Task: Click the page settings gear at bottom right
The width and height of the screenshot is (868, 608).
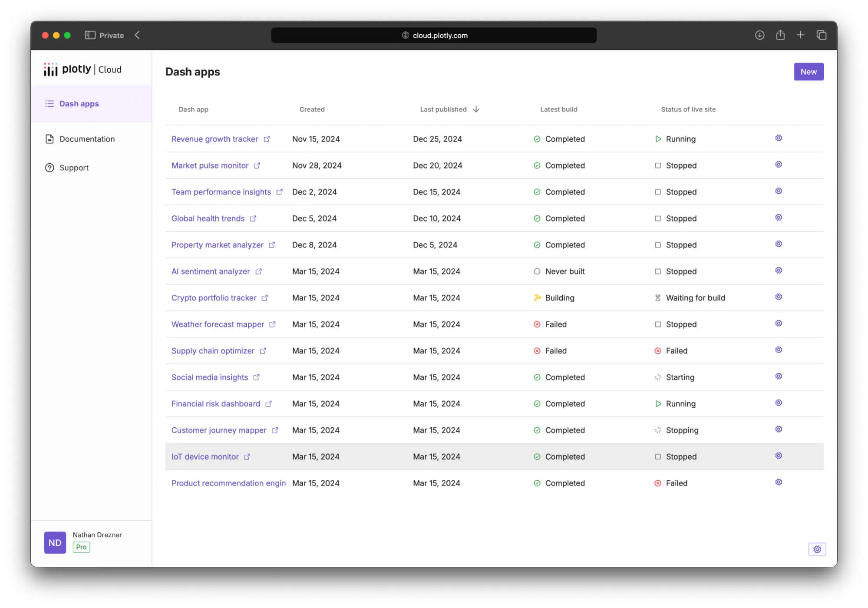Action: pyautogui.click(x=817, y=549)
